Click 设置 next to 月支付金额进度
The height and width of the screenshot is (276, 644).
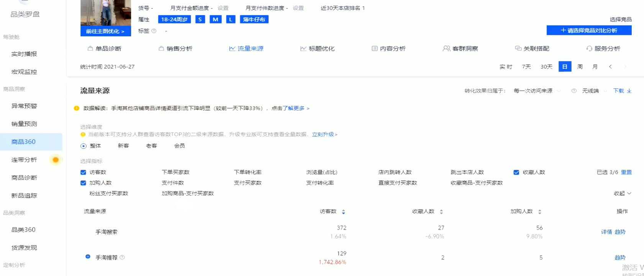click(x=223, y=8)
